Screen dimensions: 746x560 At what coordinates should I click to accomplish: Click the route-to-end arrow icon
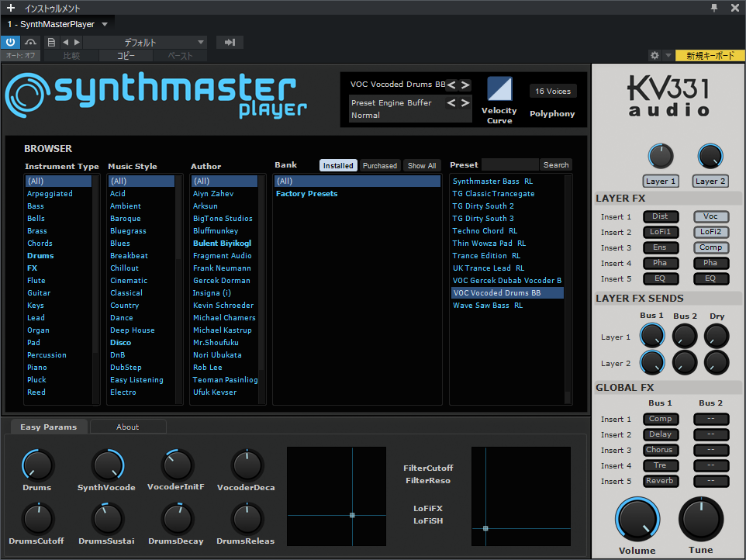(230, 42)
